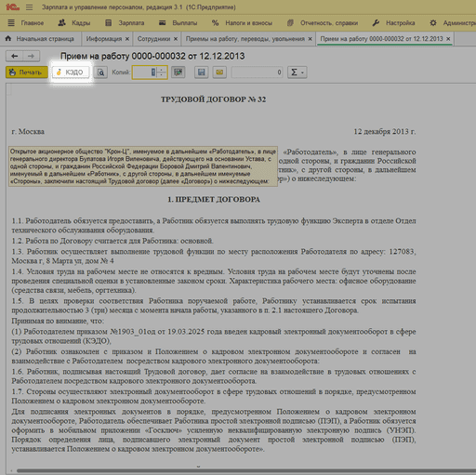Close the Сотрудники tab

[x=176, y=39]
